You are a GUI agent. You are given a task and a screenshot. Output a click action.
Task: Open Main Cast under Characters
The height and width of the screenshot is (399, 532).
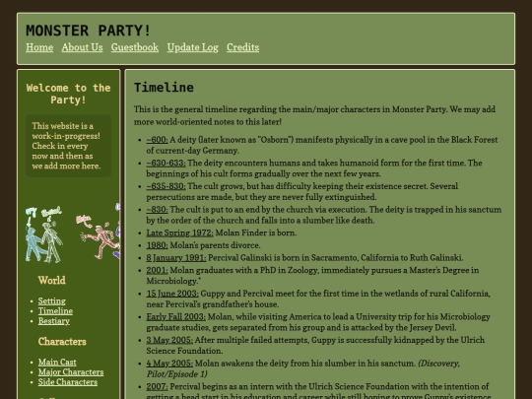pos(57,362)
